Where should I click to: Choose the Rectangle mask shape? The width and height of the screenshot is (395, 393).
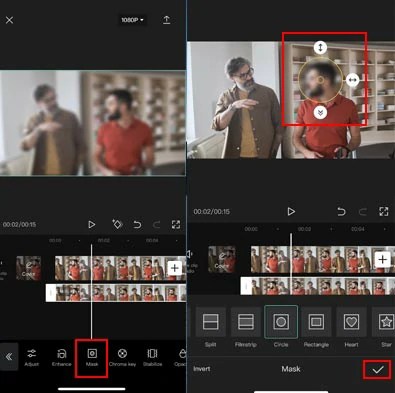[x=316, y=326]
